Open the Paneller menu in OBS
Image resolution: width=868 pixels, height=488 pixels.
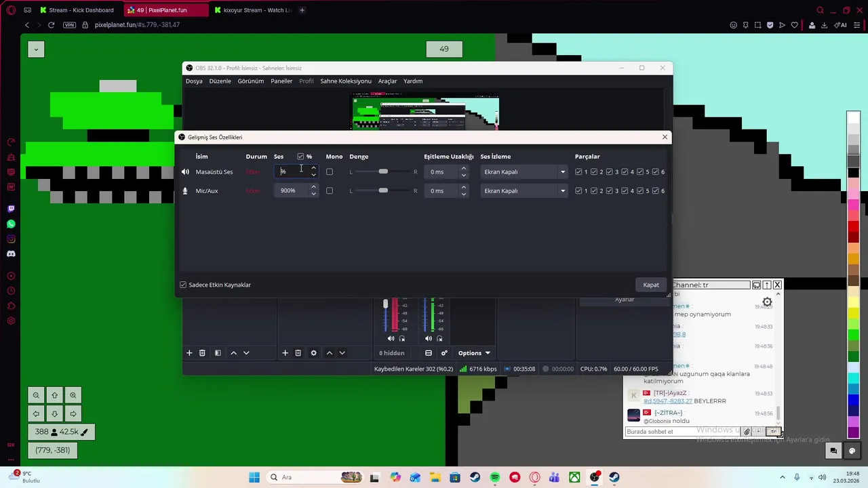[281, 81]
